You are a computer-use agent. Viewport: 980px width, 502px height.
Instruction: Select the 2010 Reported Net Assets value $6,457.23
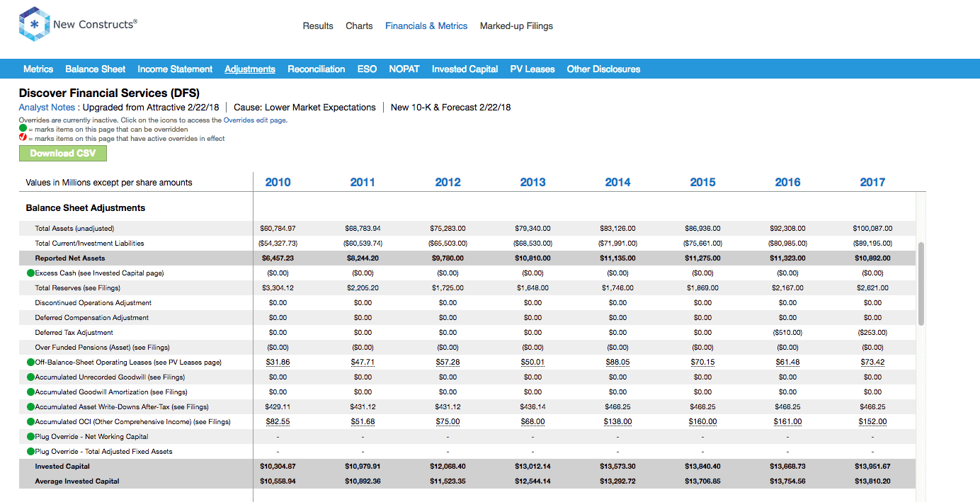coord(278,258)
